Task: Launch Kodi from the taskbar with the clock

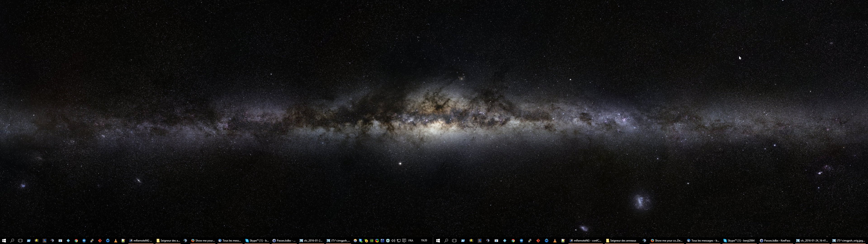Action: tap(68, 241)
